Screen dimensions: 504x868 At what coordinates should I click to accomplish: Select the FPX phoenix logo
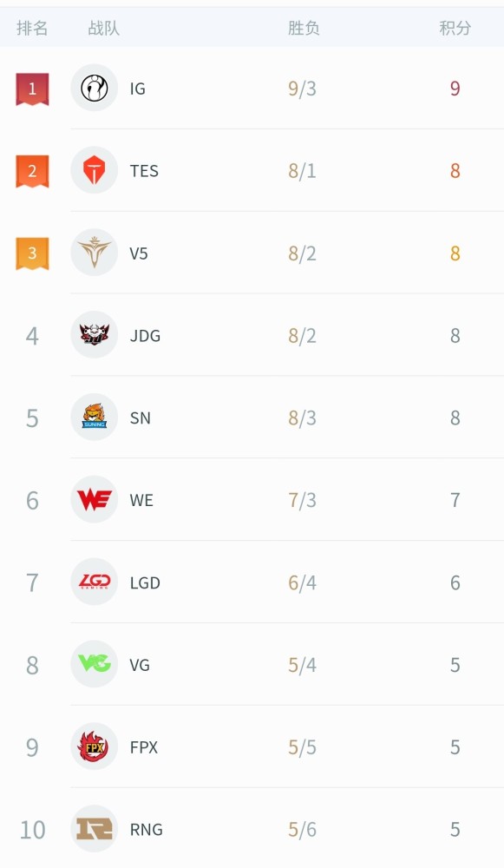point(94,746)
